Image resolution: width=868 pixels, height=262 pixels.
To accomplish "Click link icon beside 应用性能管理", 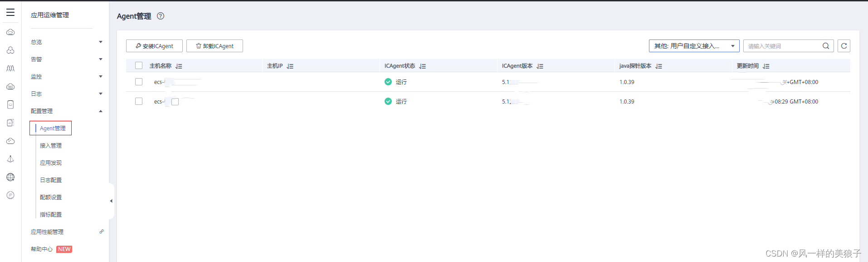I will click(x=102, y=232).
